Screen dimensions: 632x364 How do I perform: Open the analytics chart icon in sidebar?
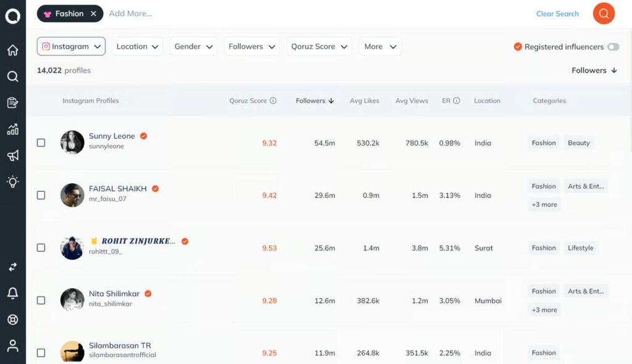click(x=12, y=129)
